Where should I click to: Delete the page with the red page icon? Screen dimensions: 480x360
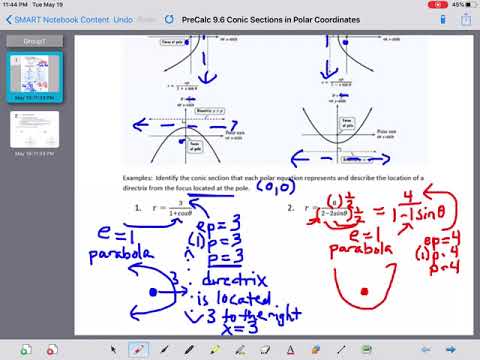tap(52, 350)
